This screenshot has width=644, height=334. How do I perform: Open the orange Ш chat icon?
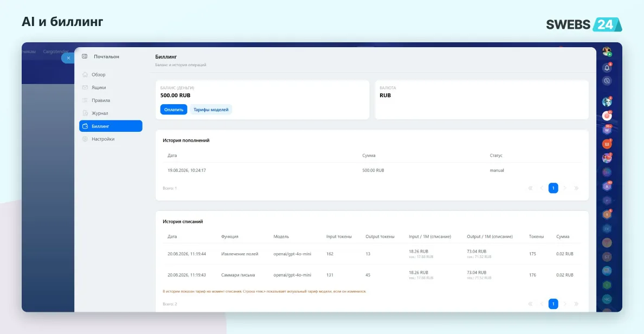pos(607,144)
